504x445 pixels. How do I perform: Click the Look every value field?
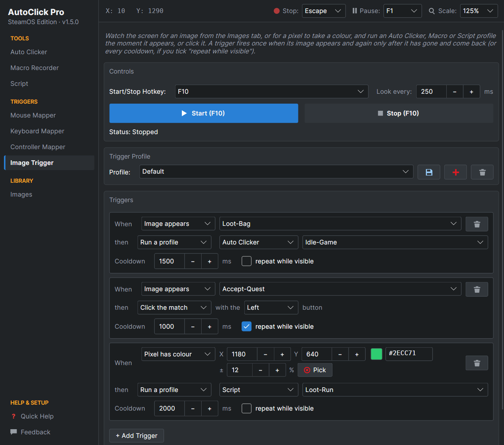(x=431, y=92)
